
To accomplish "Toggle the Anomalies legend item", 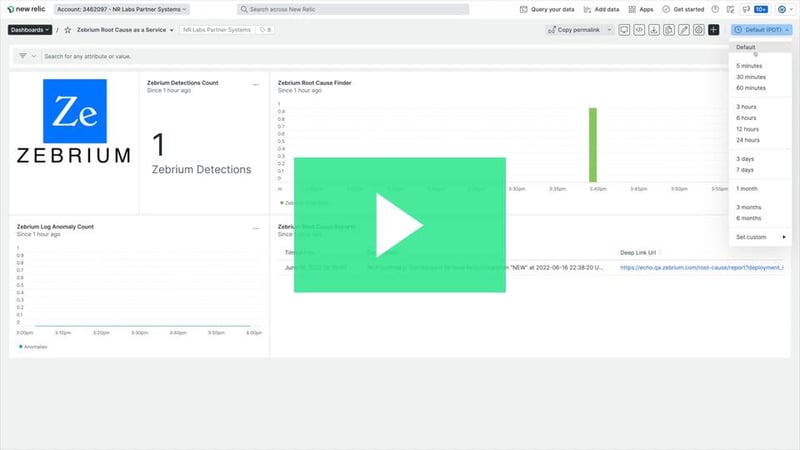I will point(33,347).
